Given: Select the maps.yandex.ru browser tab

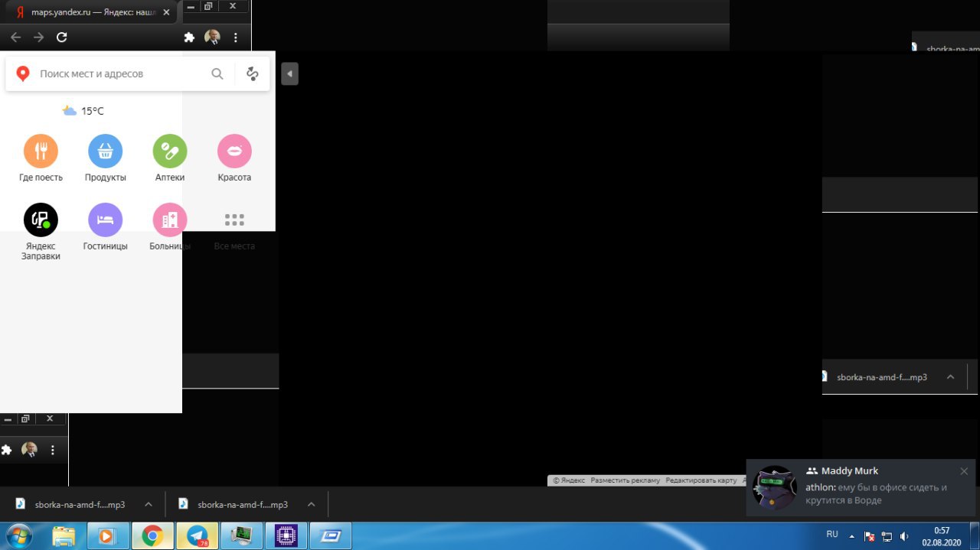Looking at the screenshot, I should click(x=92, y=12).
